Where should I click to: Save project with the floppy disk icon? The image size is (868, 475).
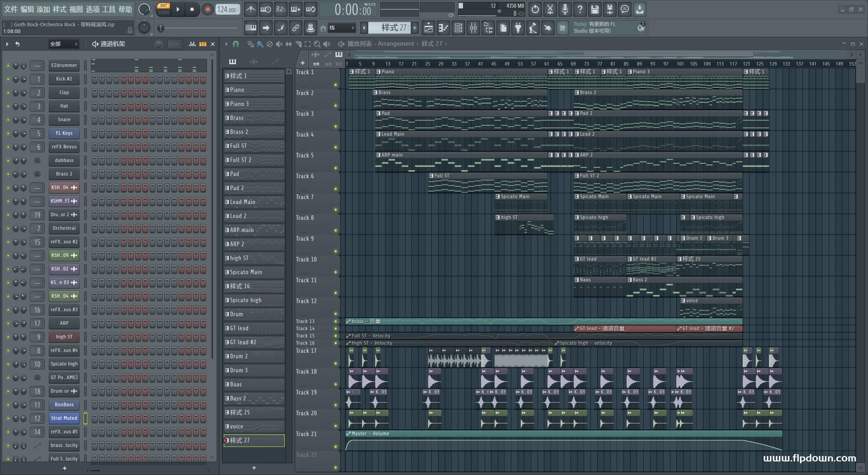595,9
